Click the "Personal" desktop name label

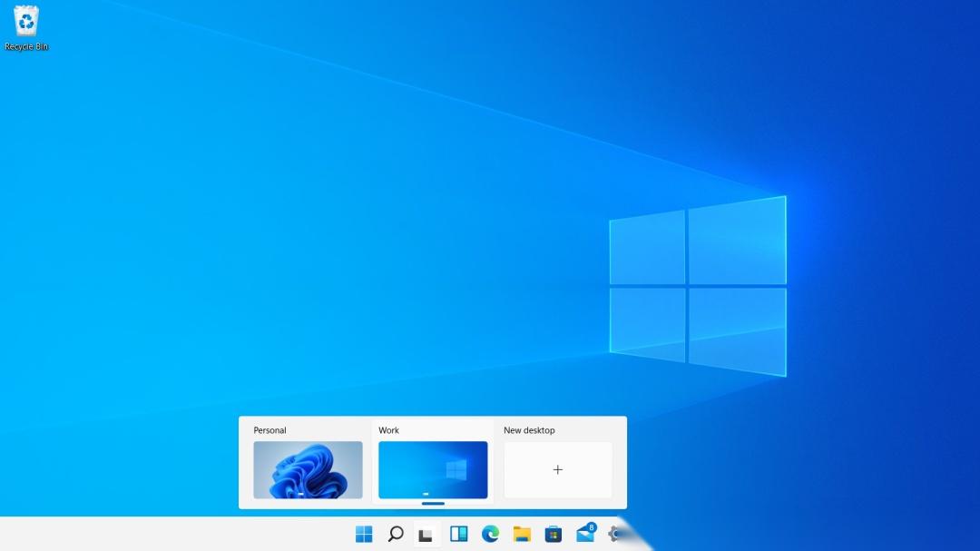pos(269,430)
